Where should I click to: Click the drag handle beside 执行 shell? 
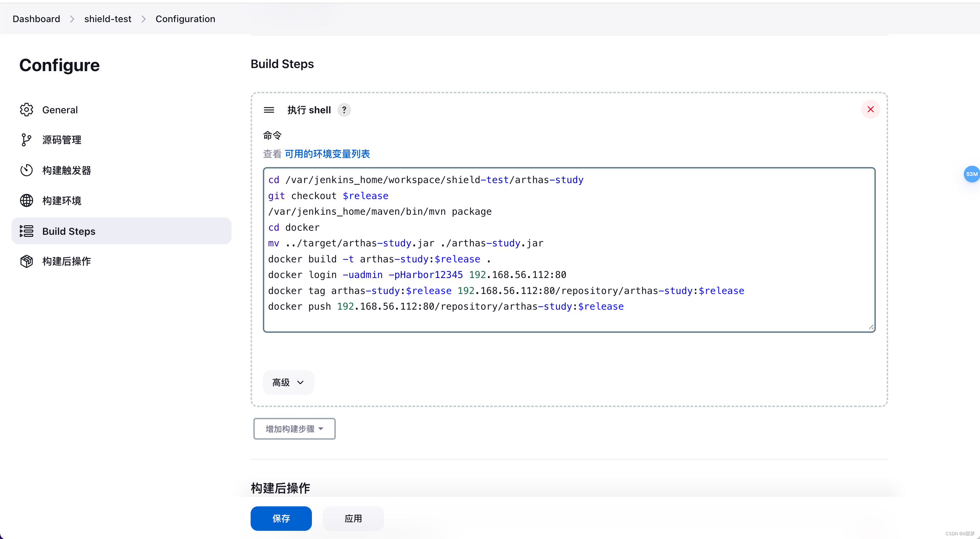pyautogui.click(x=269, y=110)
